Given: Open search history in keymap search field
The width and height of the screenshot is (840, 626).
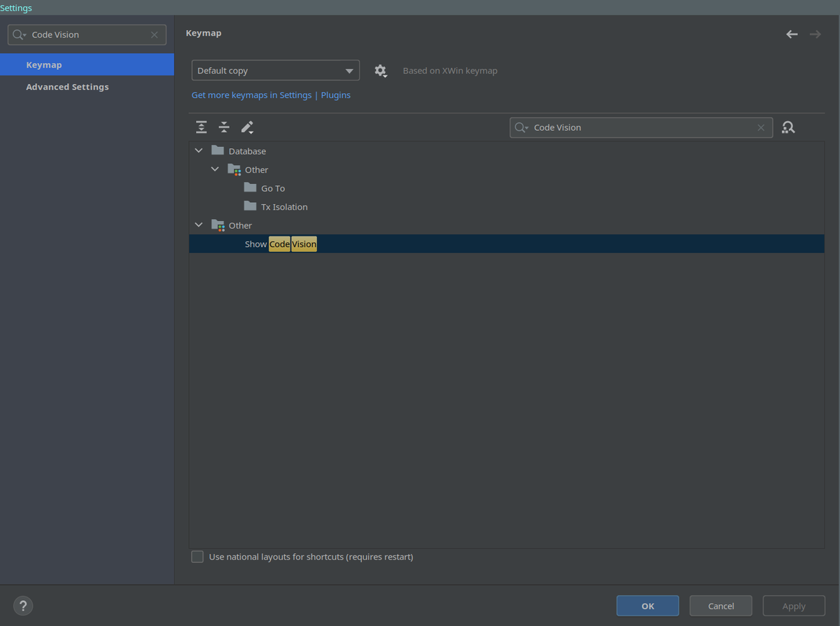Looking at the screenshot, I should 521,127.
